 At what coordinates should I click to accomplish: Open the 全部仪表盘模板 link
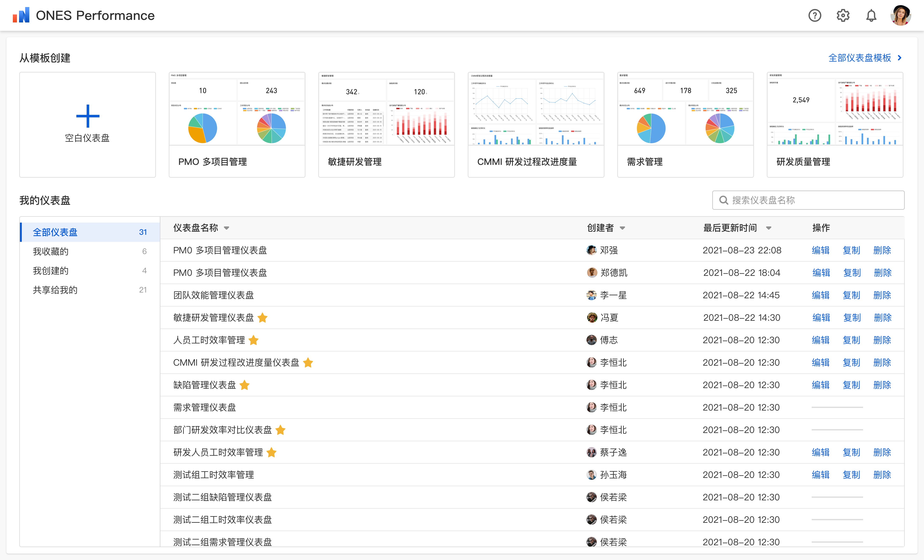pyautogui.click(x=859, y=58)
